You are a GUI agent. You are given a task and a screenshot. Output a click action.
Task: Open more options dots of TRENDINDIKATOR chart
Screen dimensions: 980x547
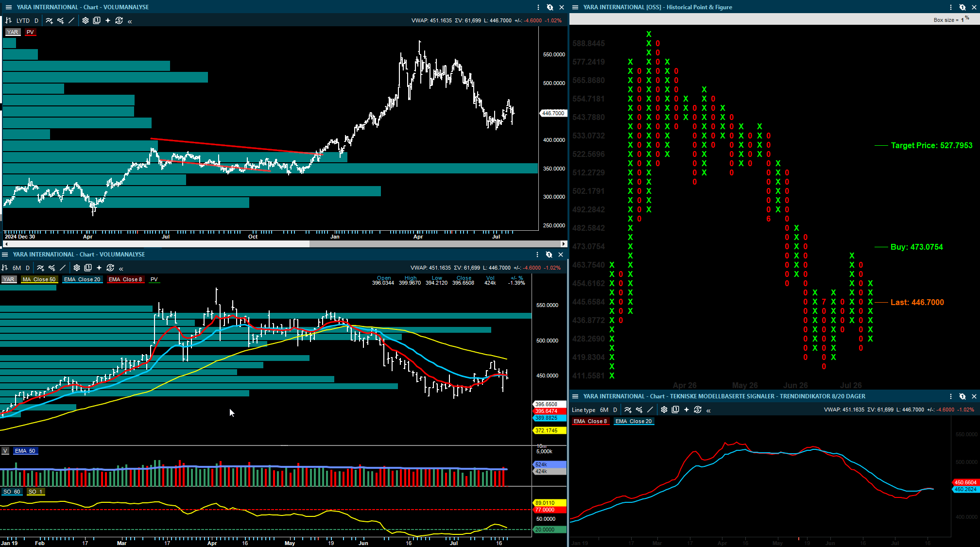coord(951,396)
